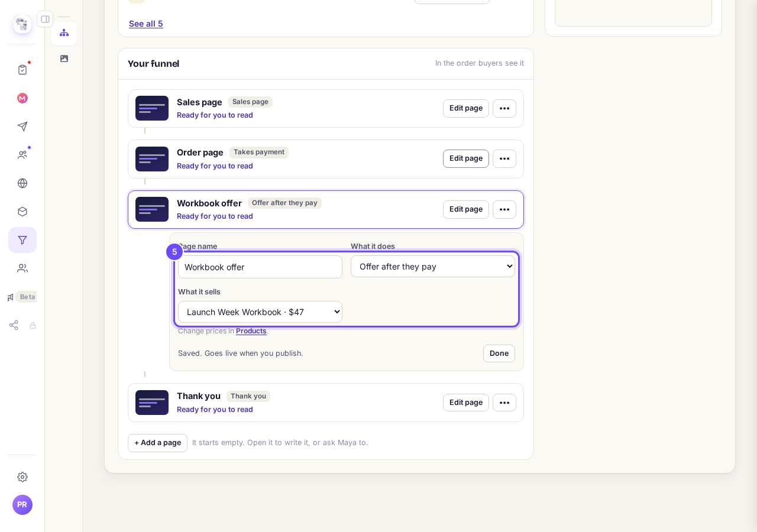Follow the Products link
This screenshot has width=757, height=532.
tap(251, 331)
